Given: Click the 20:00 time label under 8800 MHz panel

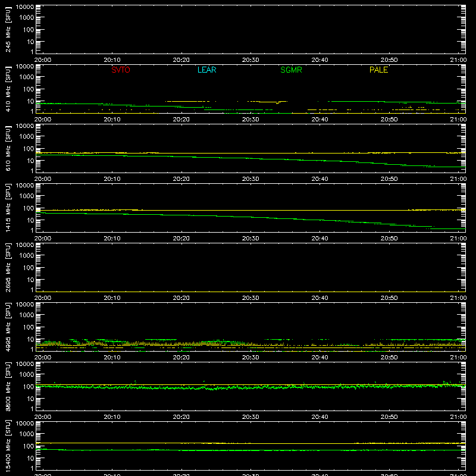Looking at the screenshot, I should point(43,417).
